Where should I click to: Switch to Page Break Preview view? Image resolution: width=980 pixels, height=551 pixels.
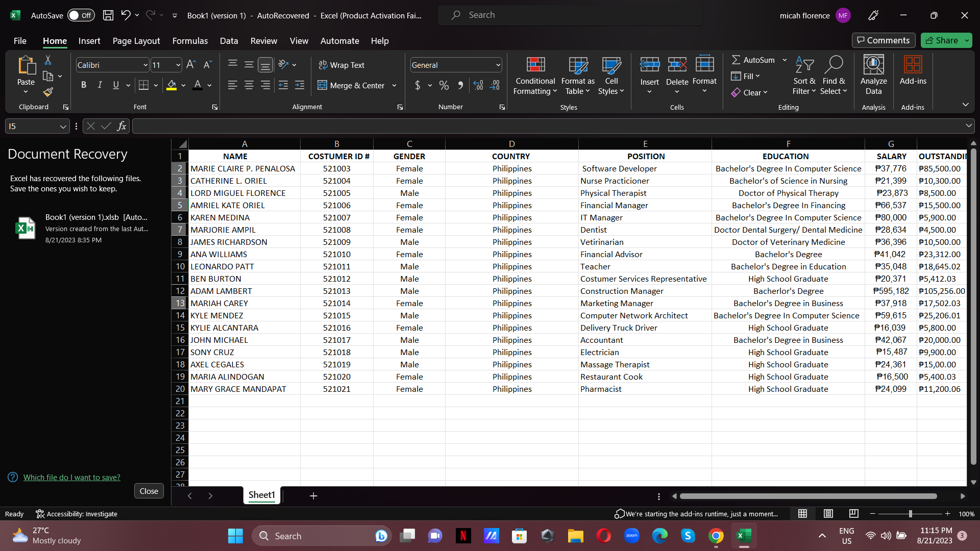click(x=853, y=513)
